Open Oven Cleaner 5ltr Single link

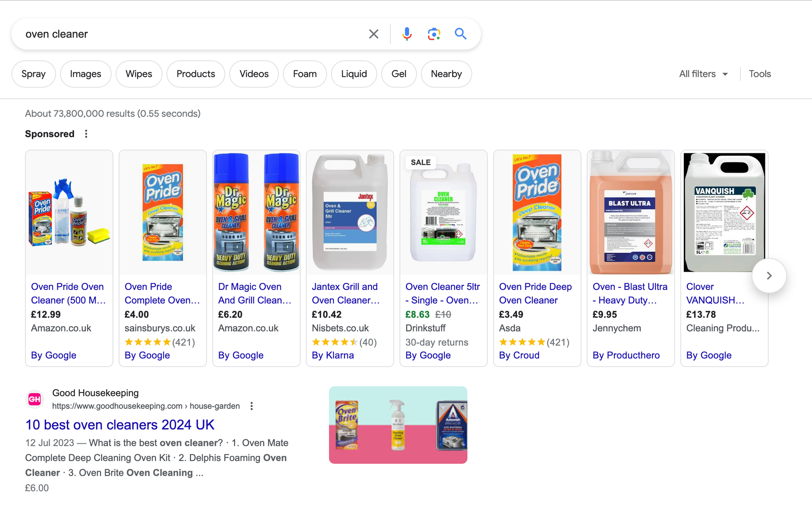pos(443,293)
